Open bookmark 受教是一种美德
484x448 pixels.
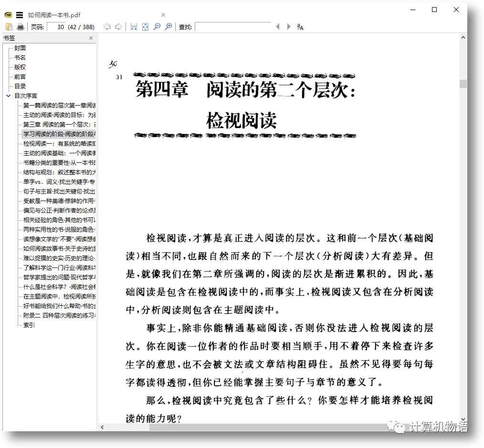[59, 201]
